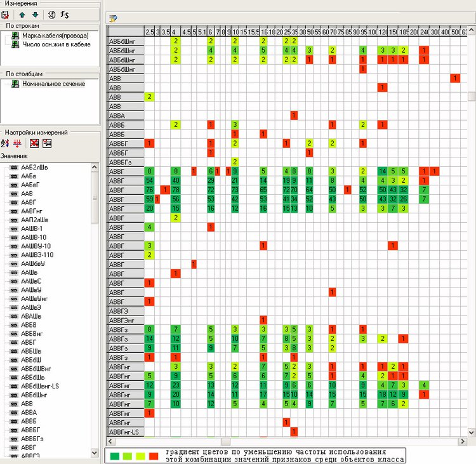The width and height of the screenshot is (476, 464).
Task: Pick АВБбШнг-LS in values list
Action: click(x=40, y=386)
